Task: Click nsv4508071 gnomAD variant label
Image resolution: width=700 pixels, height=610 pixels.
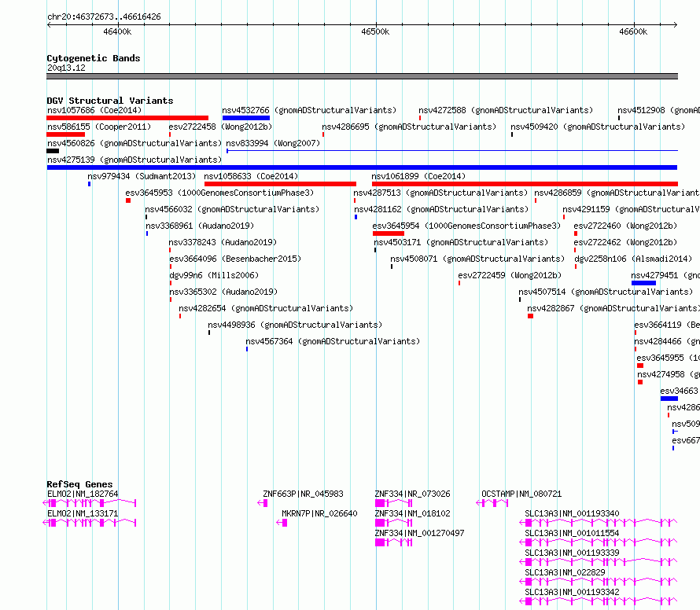Action: [x=477, y=259]
